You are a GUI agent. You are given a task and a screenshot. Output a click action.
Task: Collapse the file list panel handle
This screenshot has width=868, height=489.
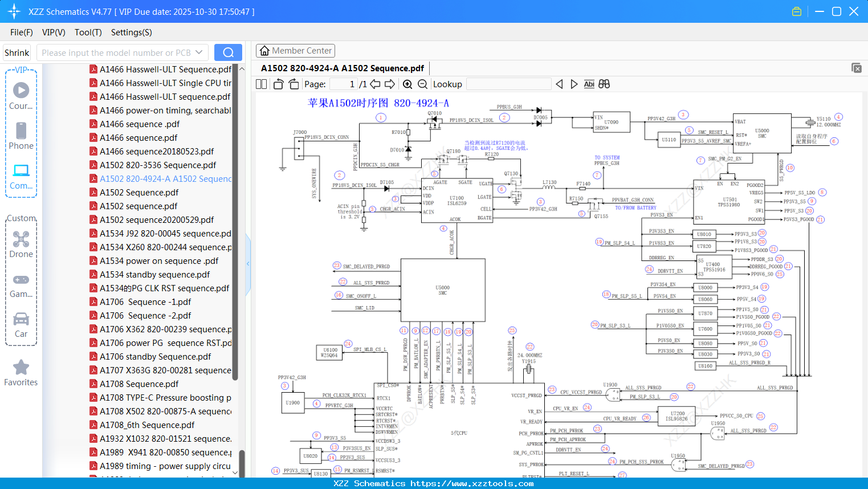click(x=248, y=264)
